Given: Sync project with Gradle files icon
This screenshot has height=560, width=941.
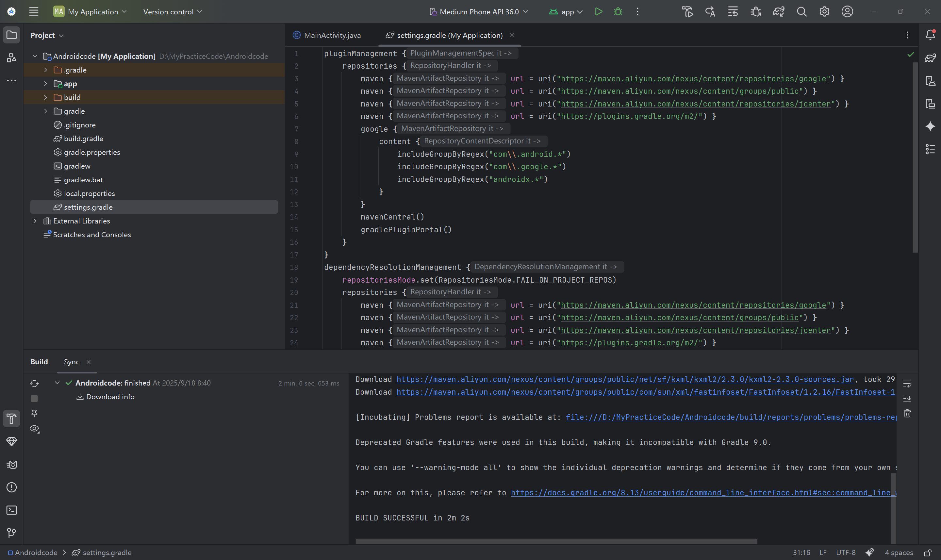Looking at the screenshot, I should point(778,12).
